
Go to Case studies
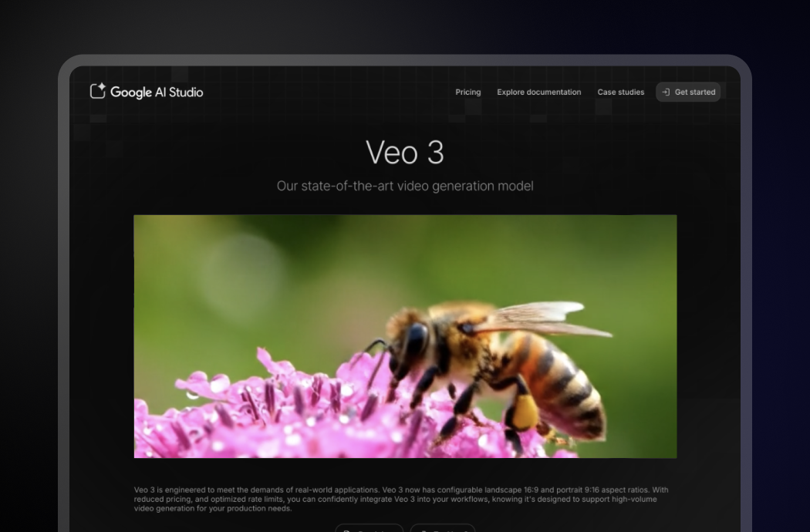620,93
